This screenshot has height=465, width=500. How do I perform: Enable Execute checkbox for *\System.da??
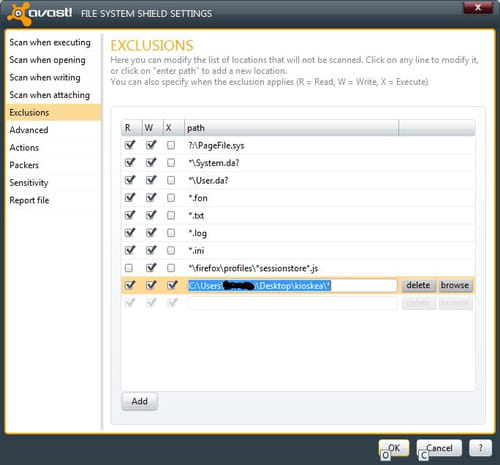[171, 163]
